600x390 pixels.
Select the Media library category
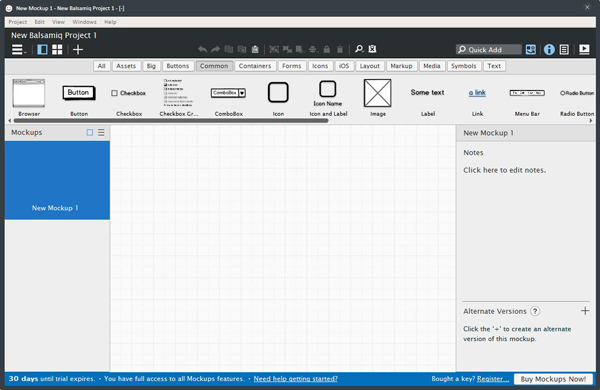432,66
